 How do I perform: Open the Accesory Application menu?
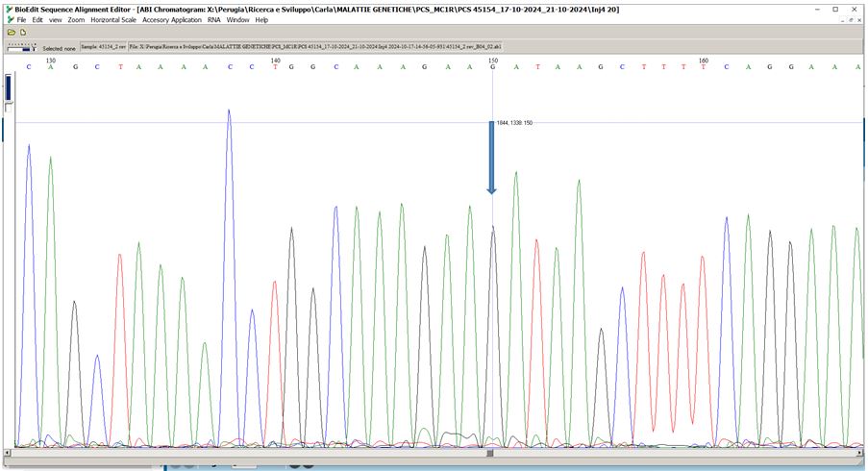point(172,19)
